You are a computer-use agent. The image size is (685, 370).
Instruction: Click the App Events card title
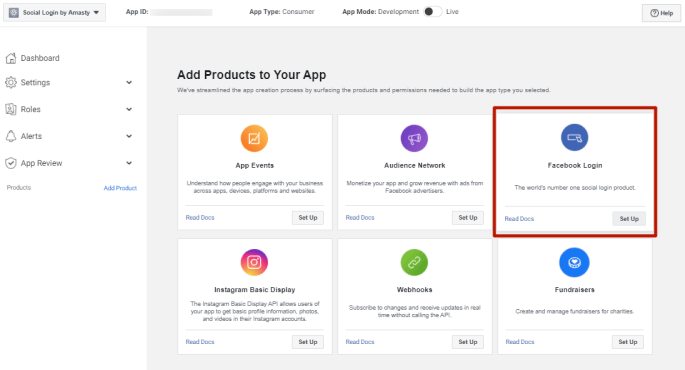click(x=255, y=165)
